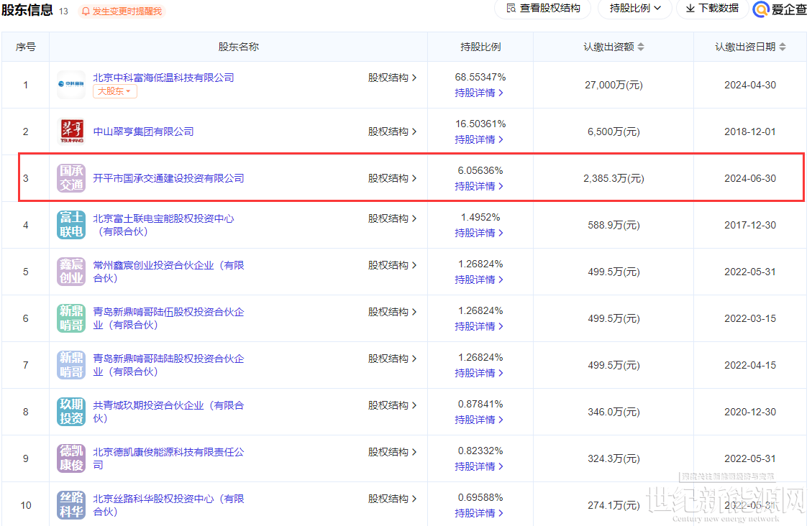Toggle the 发生变更时提醒我 alert
The width and height of the screenshot is (812, 526).
point(121,11)
